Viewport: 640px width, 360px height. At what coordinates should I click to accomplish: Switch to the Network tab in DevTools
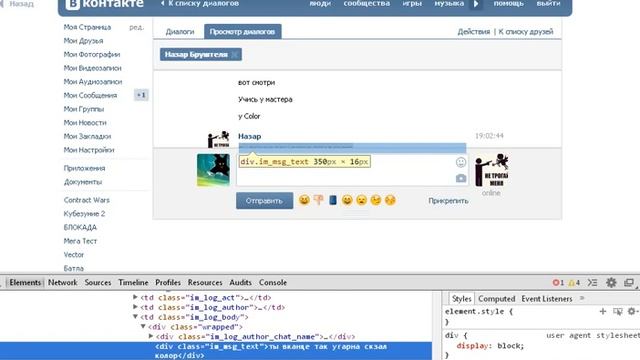[x=62, y=282]
